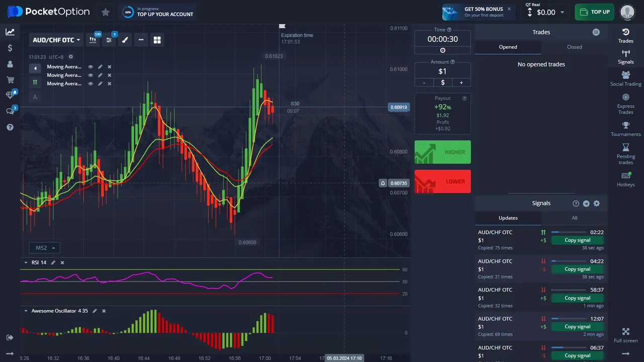The width and height of the screenshot is (644, 362).
Task: Open the indicators list icon
Action: click(x=109, y=40)
